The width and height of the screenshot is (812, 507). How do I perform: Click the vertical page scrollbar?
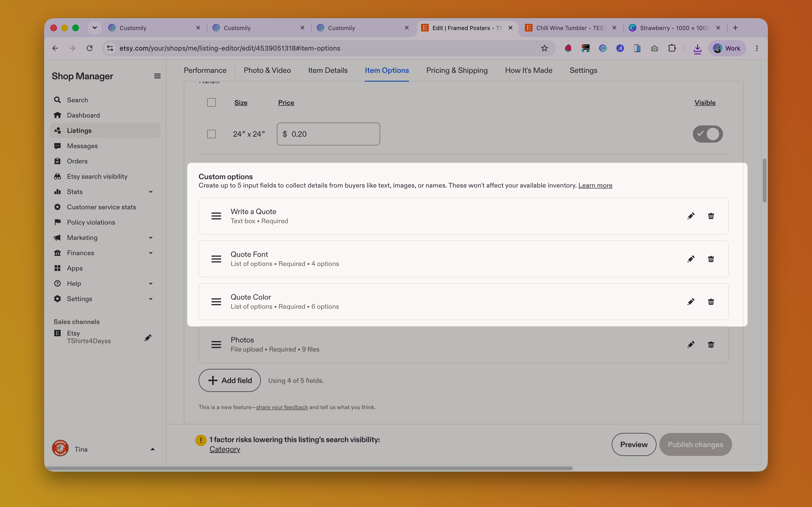tap(764, 180)
